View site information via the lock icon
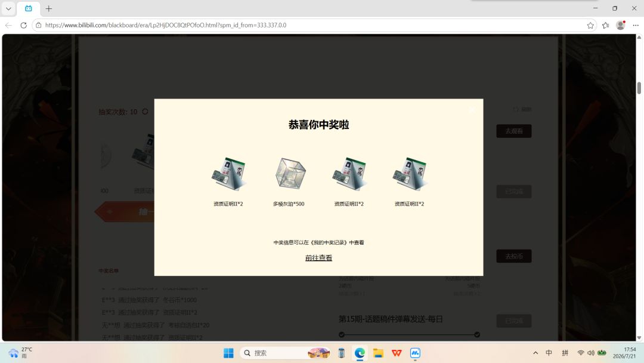Viewport: 644px width, 363px height. point(39,25)
